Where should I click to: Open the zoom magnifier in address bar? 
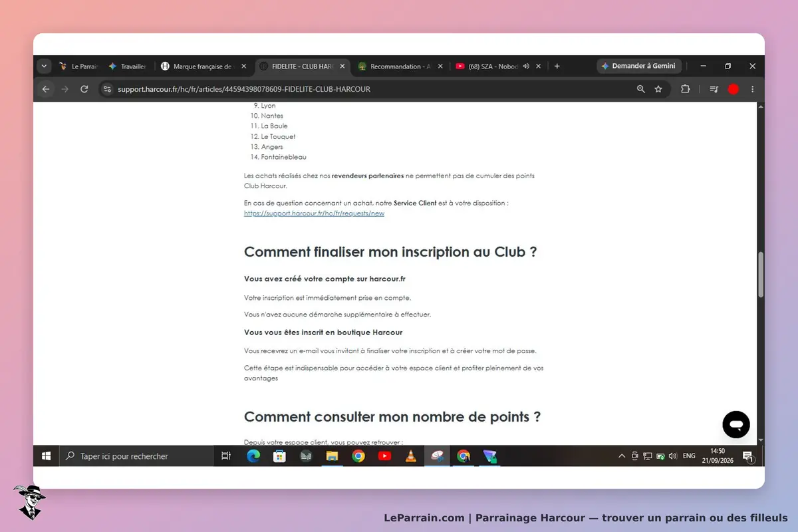point(641,89)
